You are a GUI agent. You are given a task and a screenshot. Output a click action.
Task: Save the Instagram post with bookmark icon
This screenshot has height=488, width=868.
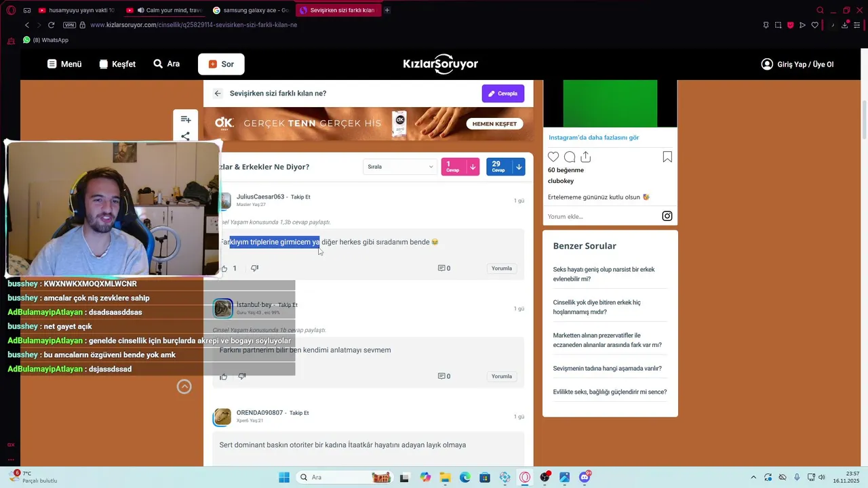click(667, 157)
